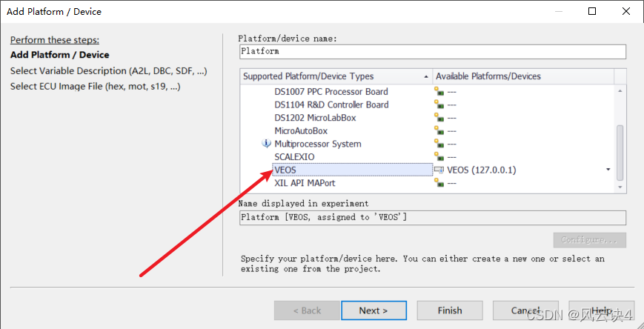Open VEOS available platforms dropdown arrow
The width and height of the screenshot is (644, 329).
[608, 170]
